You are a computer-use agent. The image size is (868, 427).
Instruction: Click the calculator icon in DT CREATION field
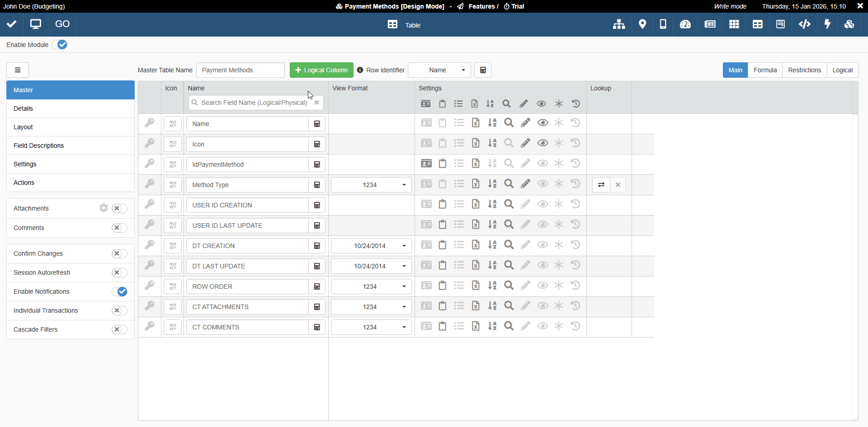click(317, 246)
